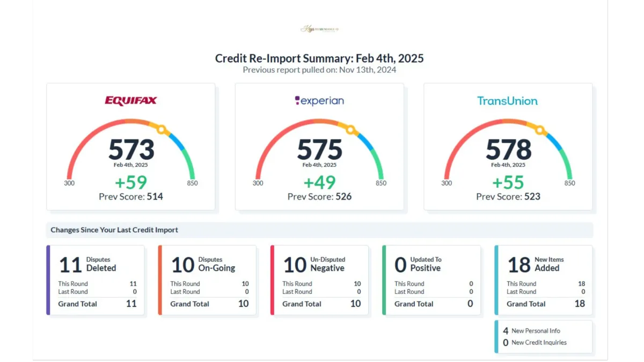
Task: Click the company logo at top
Action: [x=320, y=29]
